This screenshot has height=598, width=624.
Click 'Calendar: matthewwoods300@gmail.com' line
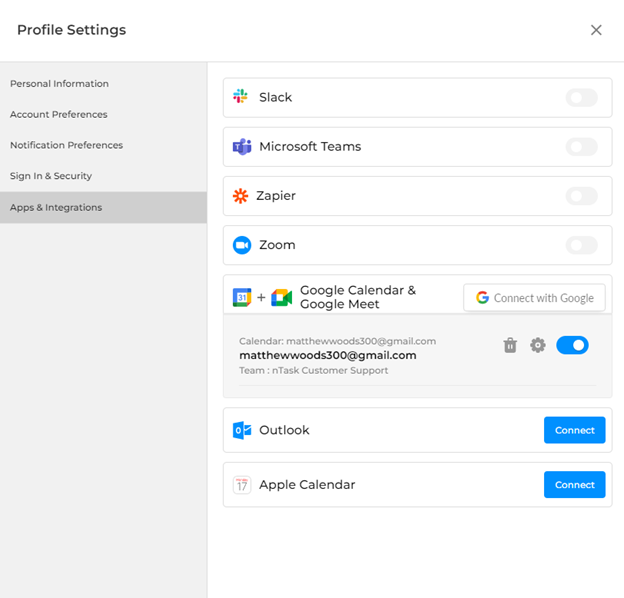[x=337, y=341]
